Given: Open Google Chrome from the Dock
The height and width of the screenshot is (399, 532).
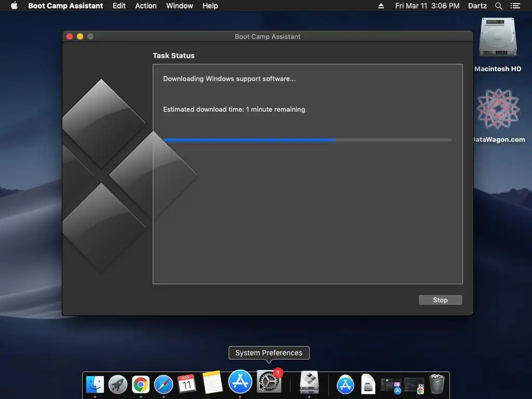Looking at the screenshot, I should click(140, 384).
